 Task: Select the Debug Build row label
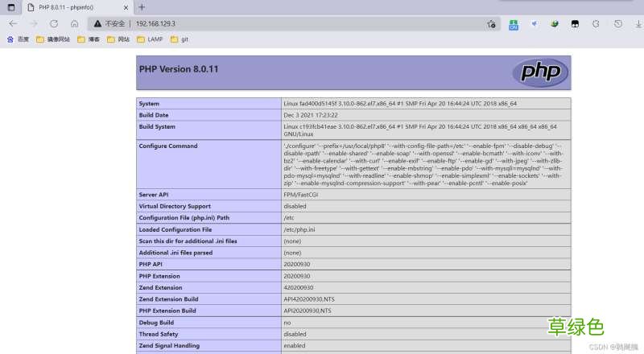point(156,323)
